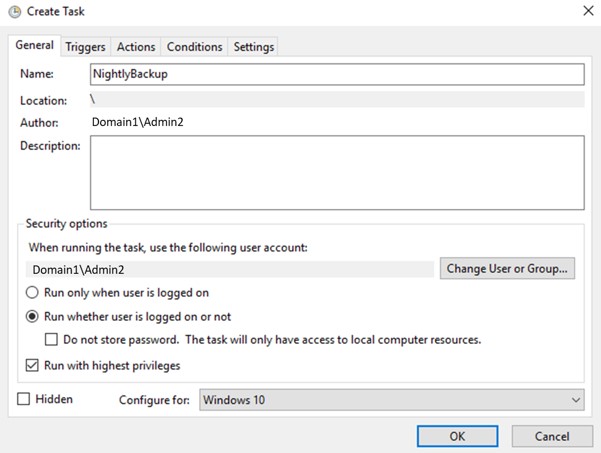Click the 'When running the task' instruction text
Screen dimensions: 601x453
tap(168, 248)
